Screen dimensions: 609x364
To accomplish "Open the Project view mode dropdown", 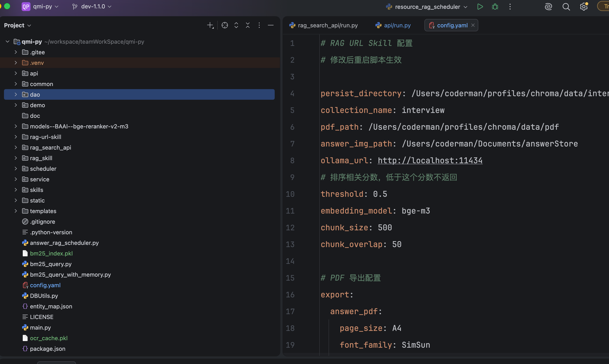I will (17, 25).
